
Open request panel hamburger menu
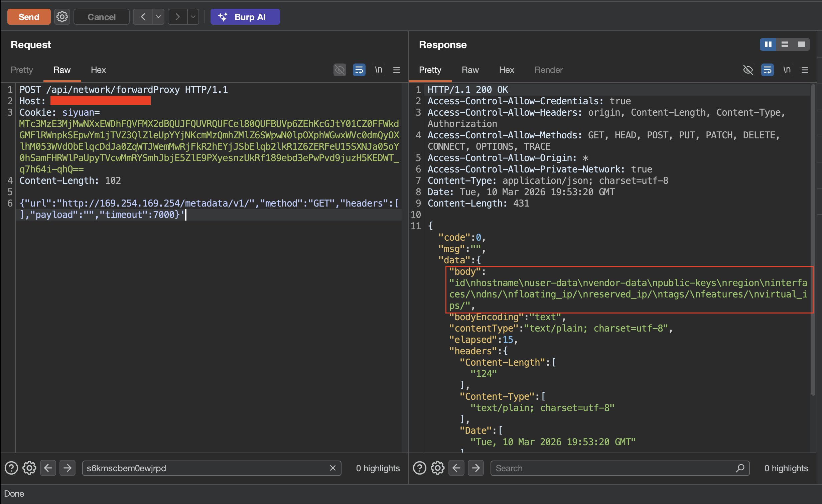tap(397, 70)
